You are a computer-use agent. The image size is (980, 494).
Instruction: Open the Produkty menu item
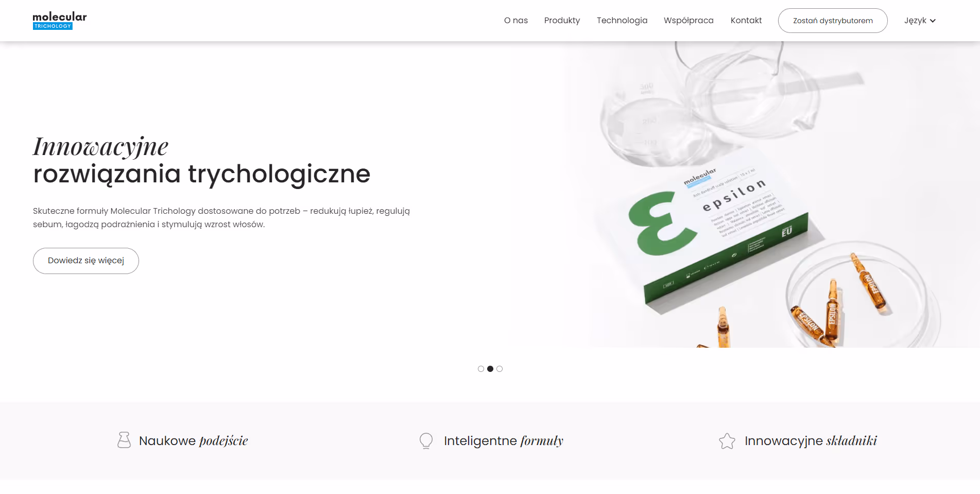562,21
